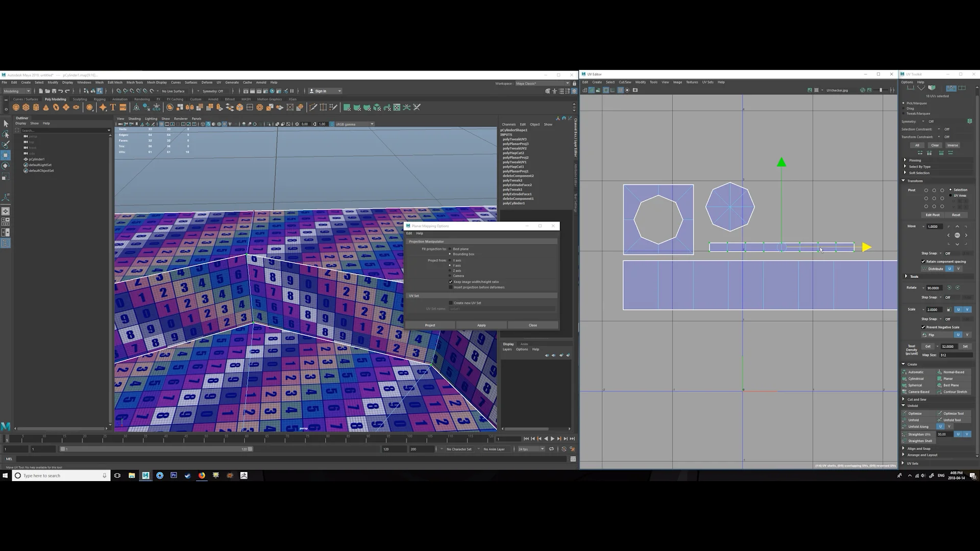Open the Shading menu in the viewport

(134, 118)
